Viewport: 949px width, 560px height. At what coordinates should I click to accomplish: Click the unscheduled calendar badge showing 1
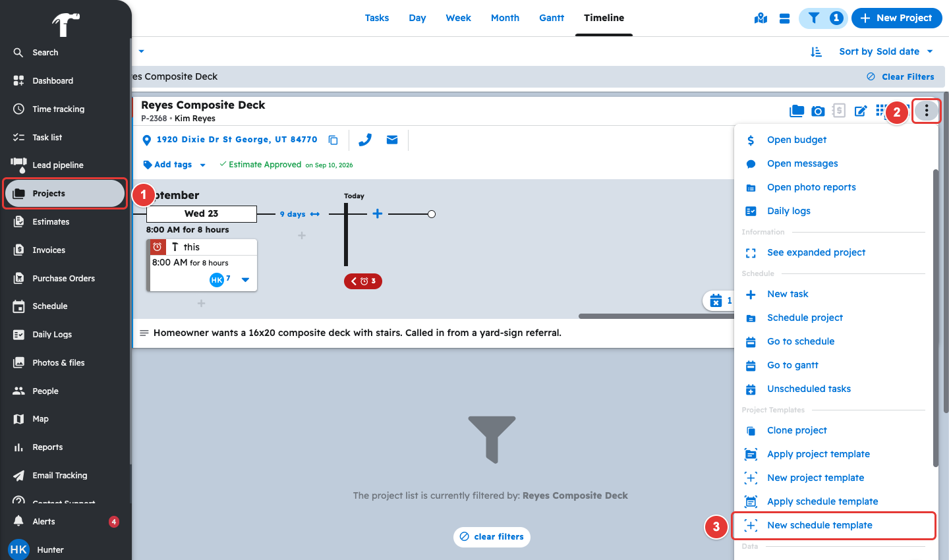point(720,301)
